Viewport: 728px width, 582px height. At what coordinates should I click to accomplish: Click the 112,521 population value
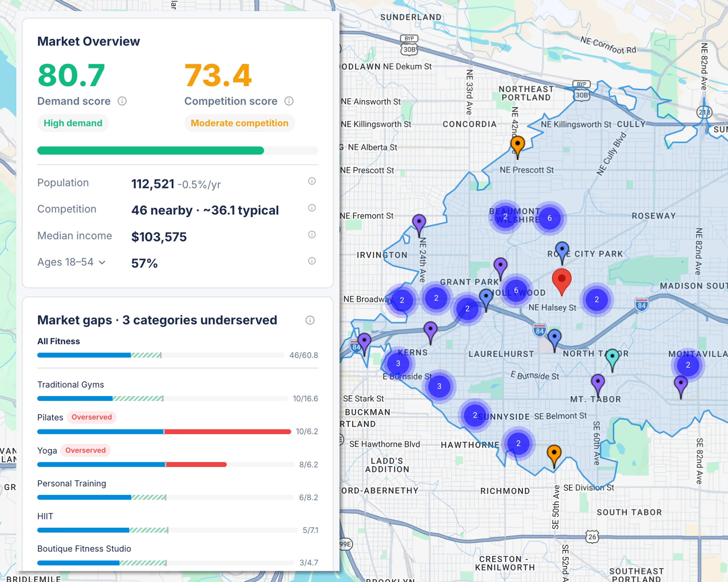tap(153, 184)
